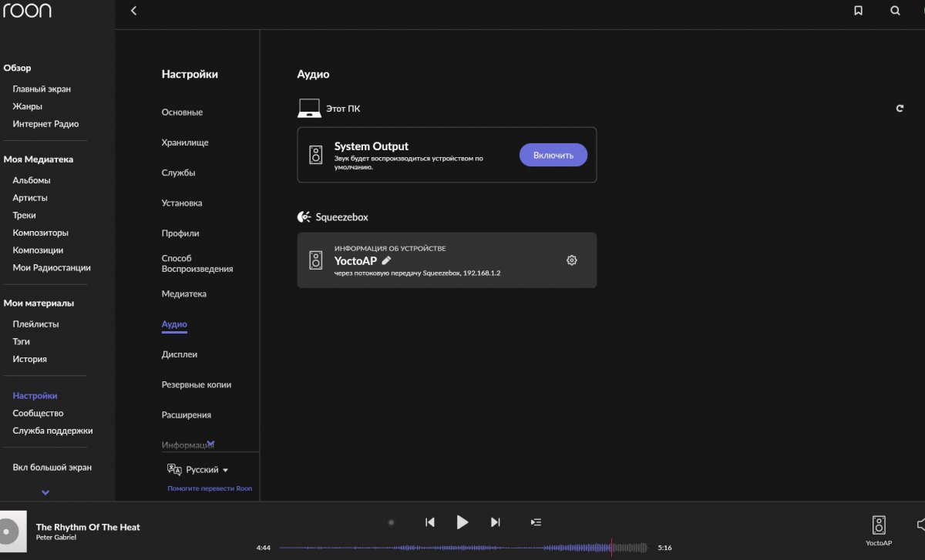The height and width of the screenshot is (560, 925).
Task: Select 'Настройки' in the sidebar
Action: [x=35, y=396]
